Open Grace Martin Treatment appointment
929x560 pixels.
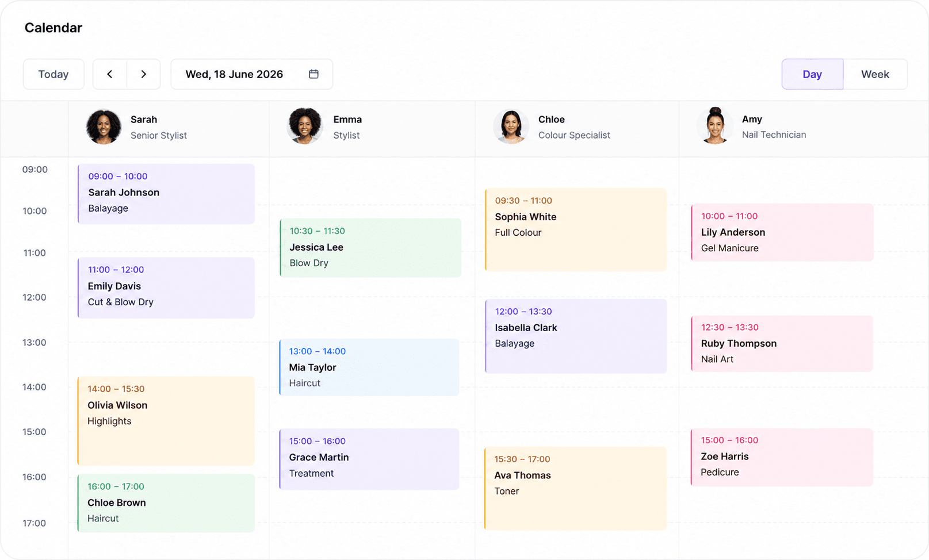coord(369,459)
